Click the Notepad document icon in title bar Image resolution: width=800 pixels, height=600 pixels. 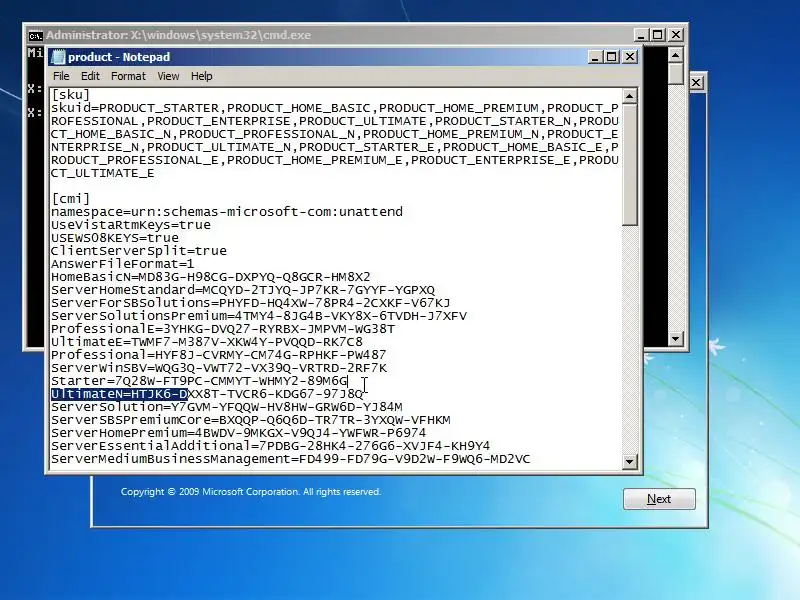[58, 57]
